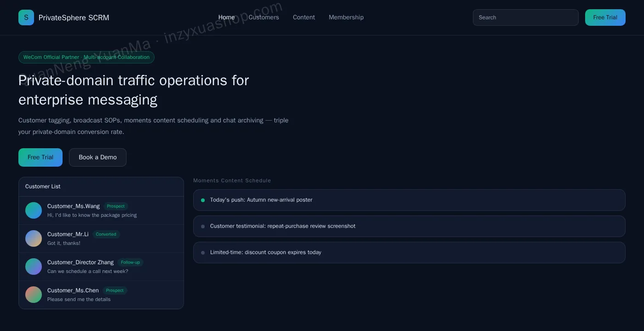This screenshot has width=644, height=331.
Task: Click grey dot beside Limited-time coupon item
Action: [x=203, y=253]
